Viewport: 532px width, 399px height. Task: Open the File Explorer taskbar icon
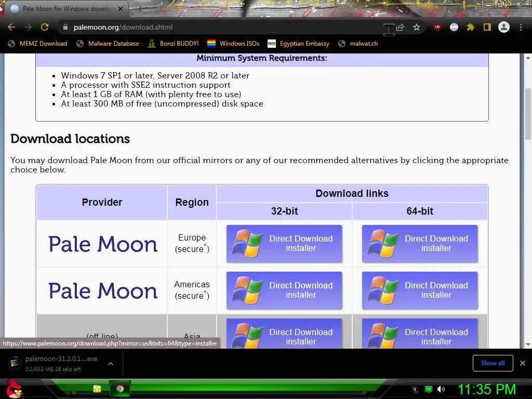[x=97, y=389]
